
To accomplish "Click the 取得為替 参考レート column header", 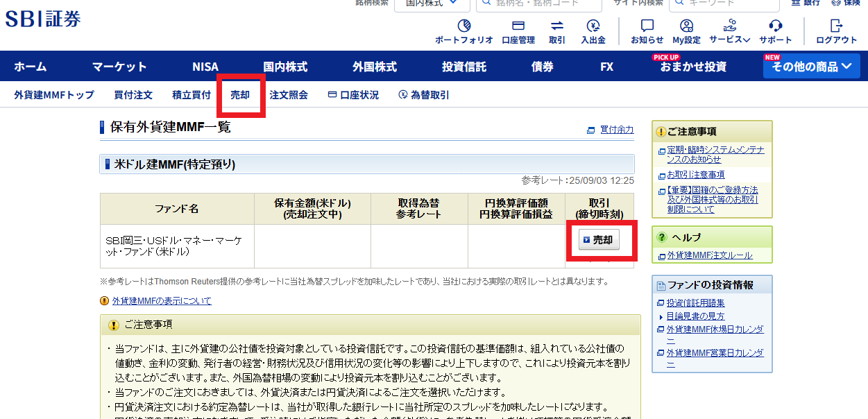I will [419, 209].
